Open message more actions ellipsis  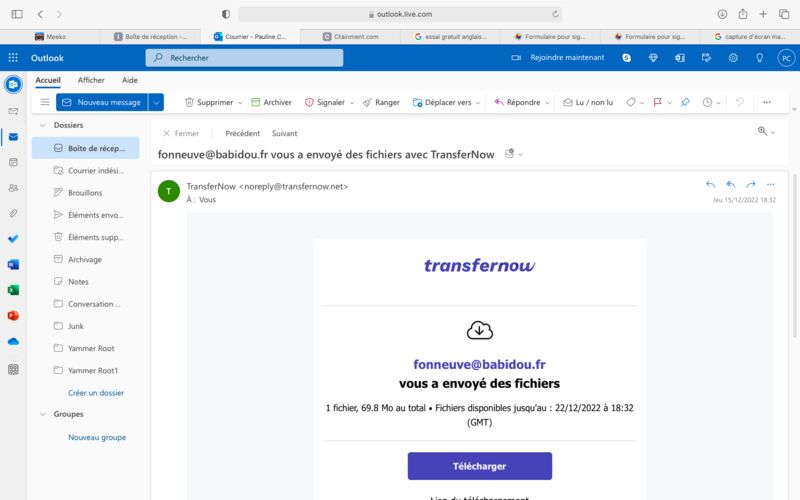point(770,184)
